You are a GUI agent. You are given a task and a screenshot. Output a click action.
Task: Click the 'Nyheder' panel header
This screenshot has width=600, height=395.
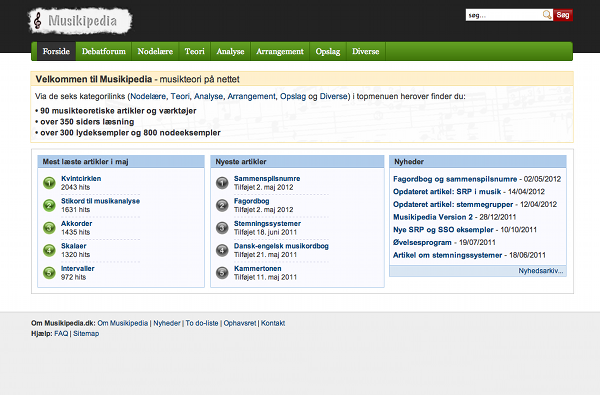tap(478, 162)
